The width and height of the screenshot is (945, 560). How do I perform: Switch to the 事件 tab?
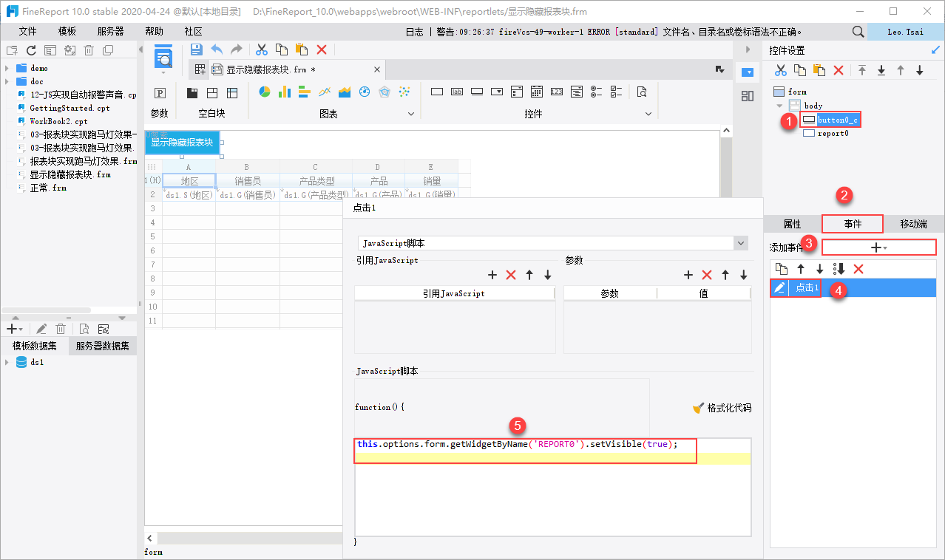pos(853,224)
